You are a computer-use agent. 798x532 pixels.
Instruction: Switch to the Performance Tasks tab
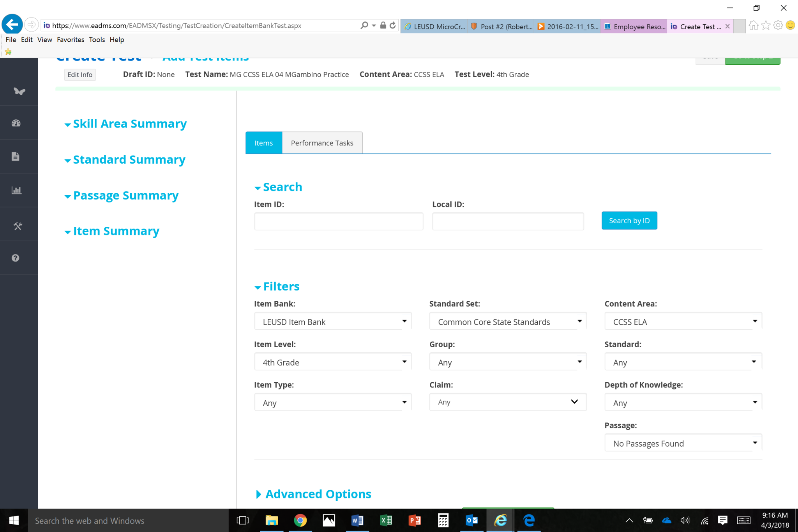[322, 143]
